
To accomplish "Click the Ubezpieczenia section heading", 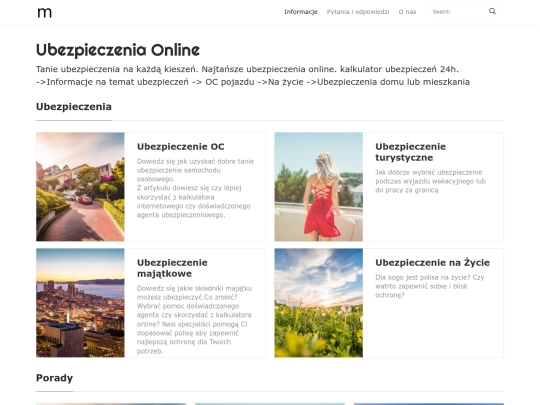I will tap(74, 107).
